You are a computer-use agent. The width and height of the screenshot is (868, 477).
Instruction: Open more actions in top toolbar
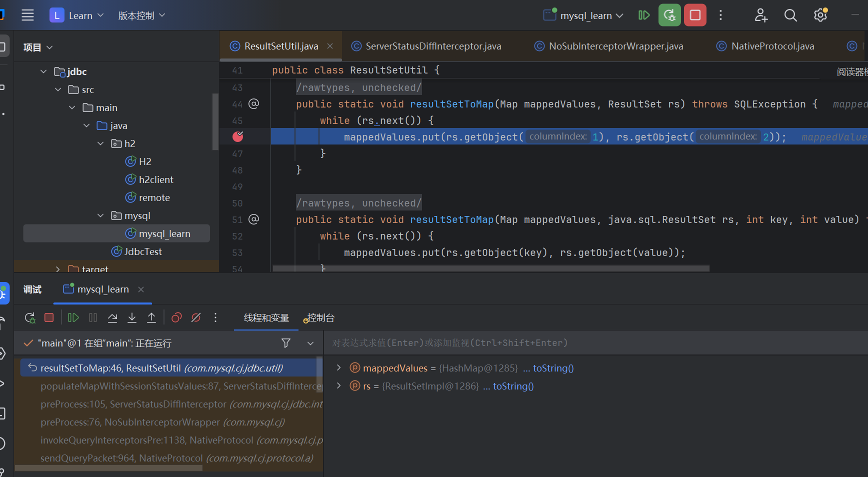coord(720,15)
